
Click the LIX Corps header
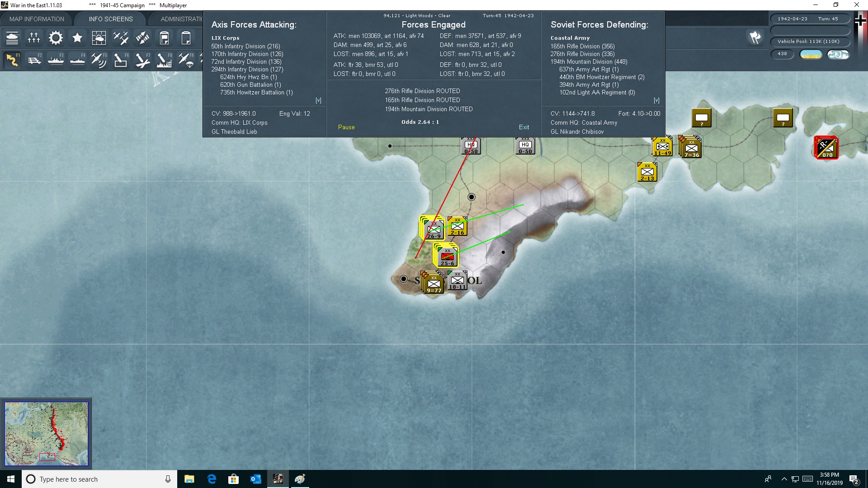point(225,38)
